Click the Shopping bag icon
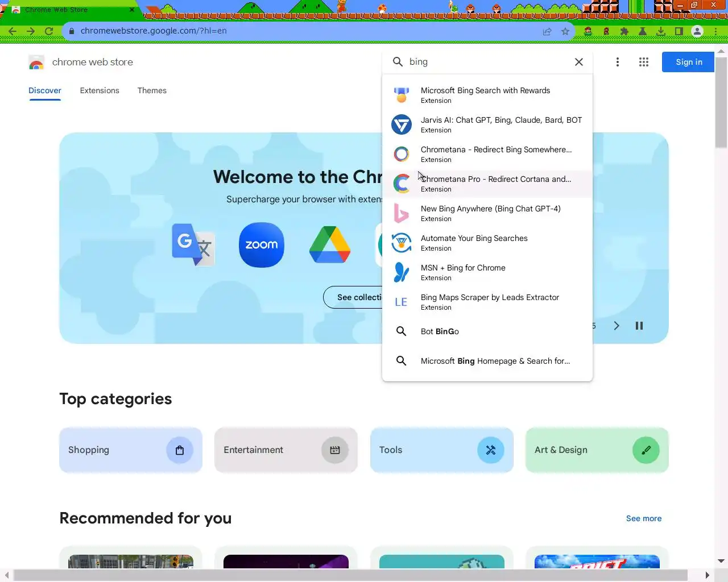Screen dimensions: 728x582 coord(180,450)
